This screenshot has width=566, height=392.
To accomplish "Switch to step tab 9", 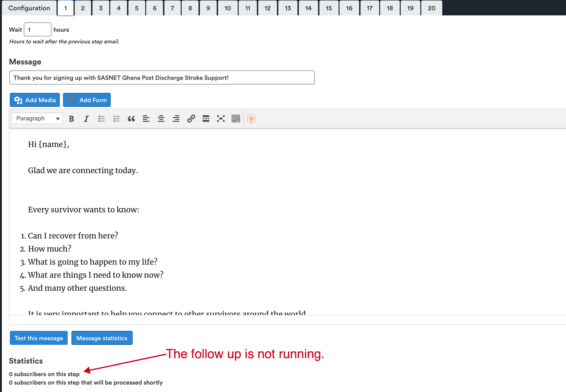I will click(208, 8).
